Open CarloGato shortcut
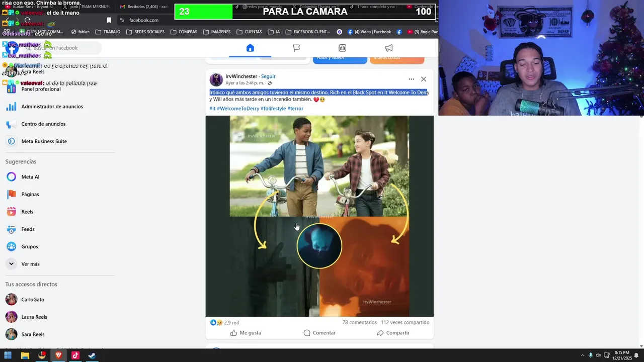 [33, 300]
